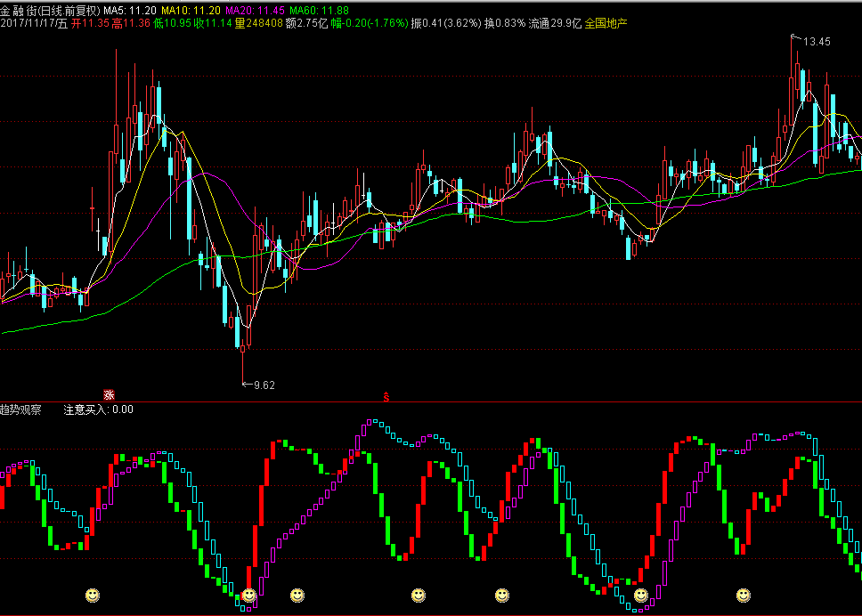Click the amplitude value 振0.41(3.62%)
Image resolution: width=862 pixels, height=616 pixels.
pyautogui.click(x=446, y=23)
